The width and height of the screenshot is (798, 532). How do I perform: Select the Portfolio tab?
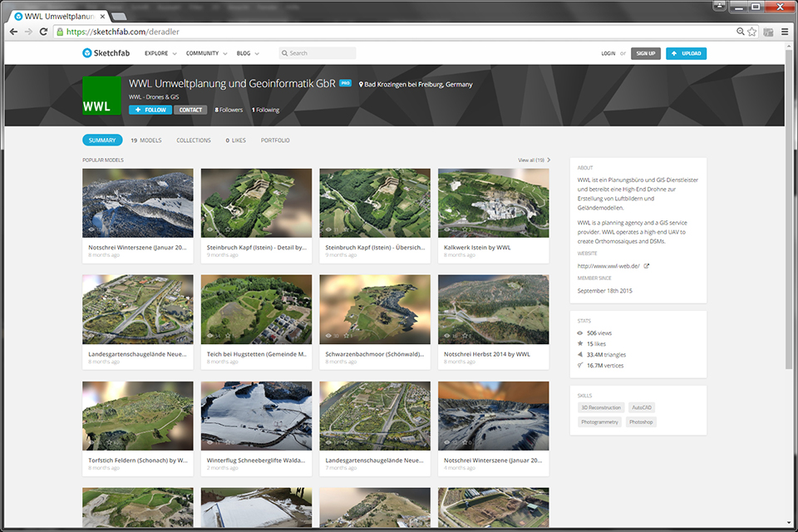275,140
